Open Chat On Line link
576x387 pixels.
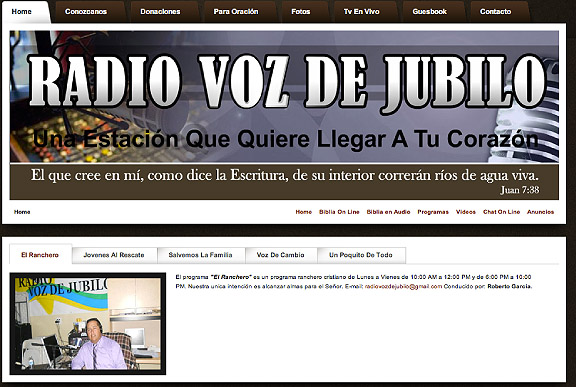point(501,212)
